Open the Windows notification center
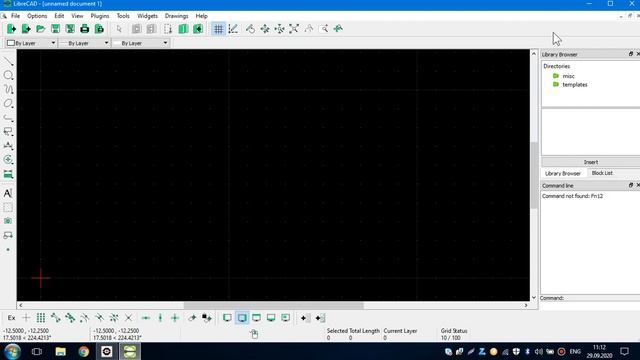 click(624, 351)
